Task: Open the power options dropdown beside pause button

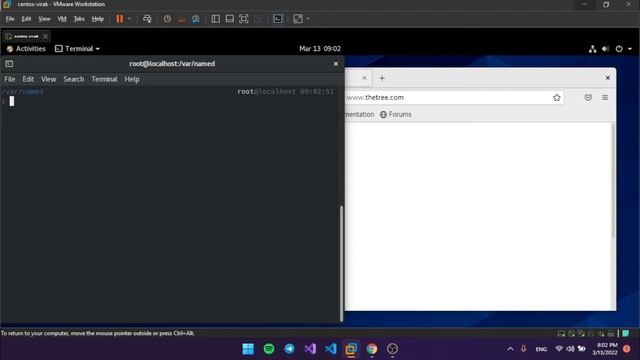Action: 129,19
